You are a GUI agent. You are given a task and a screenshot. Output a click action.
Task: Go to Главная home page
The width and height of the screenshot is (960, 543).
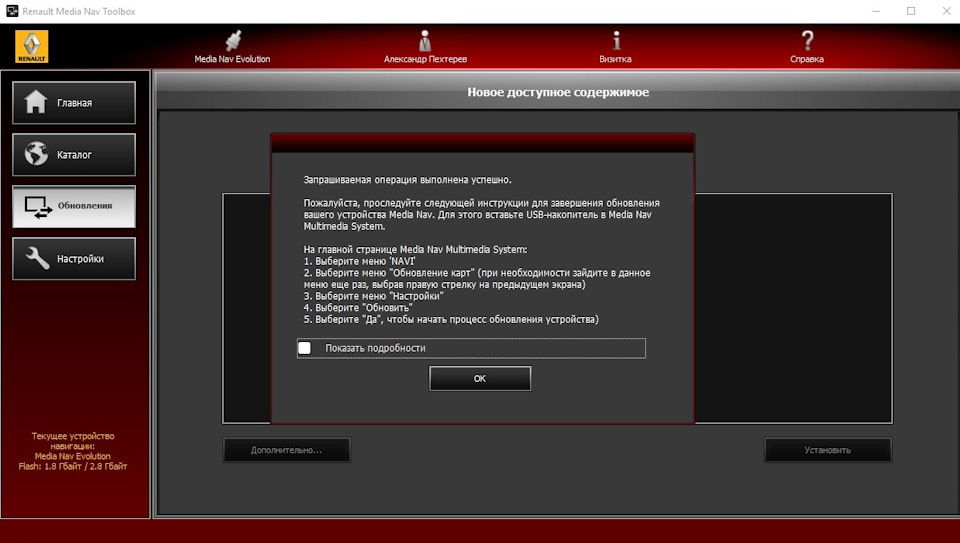pos(74,103)
